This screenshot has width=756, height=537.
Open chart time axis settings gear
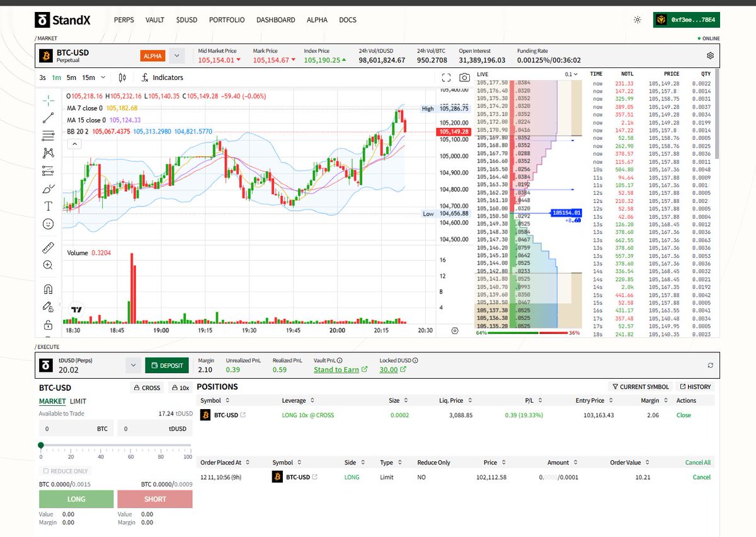pyautogui.click(x=455, y=330)
